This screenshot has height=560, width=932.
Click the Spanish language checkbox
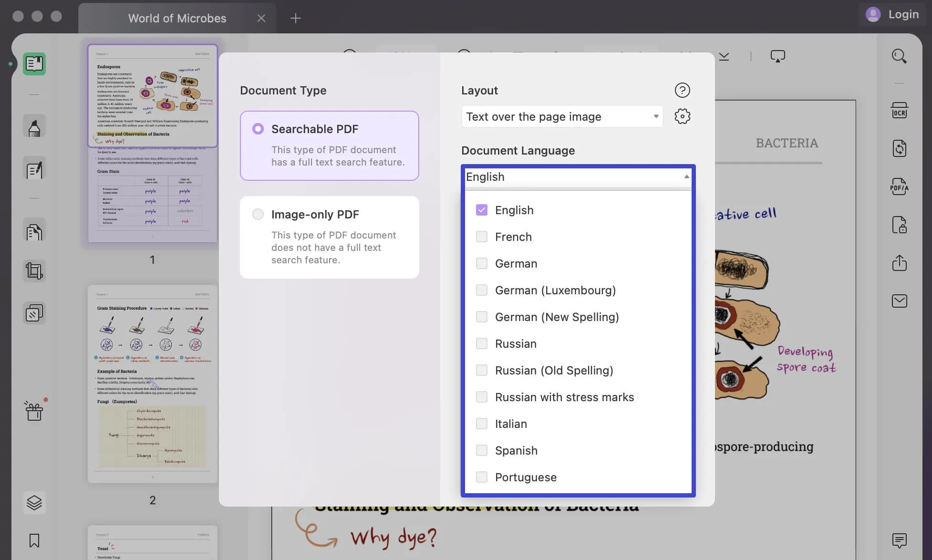482,450
